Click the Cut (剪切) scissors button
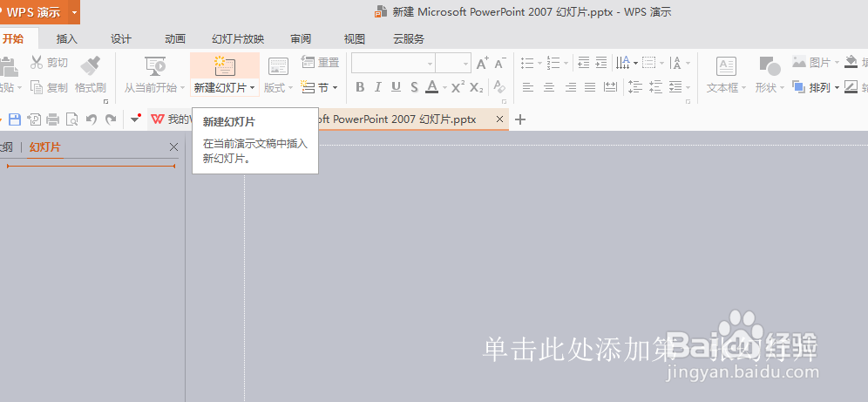 pos(49,63)
